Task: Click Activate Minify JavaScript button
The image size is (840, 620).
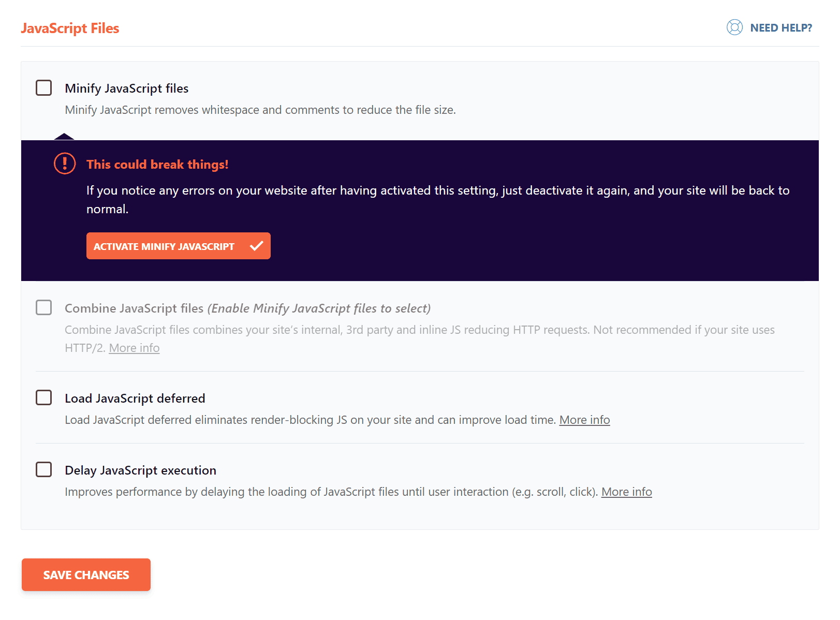Action: pos(179,246)
